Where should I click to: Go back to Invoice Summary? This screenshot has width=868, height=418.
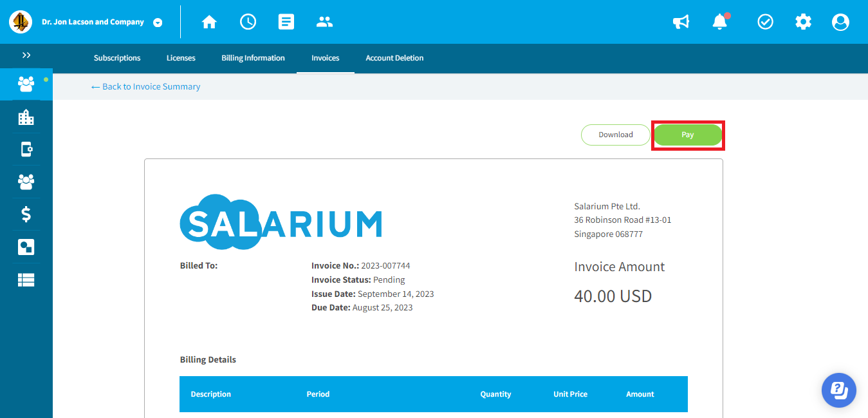click(145, 86)
